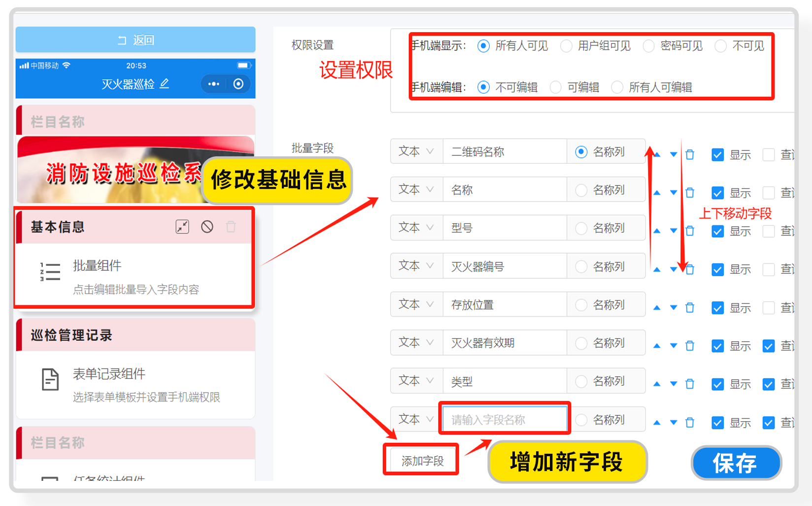This screenshot has height=506, width=812.
Task: Open type dropdown for 灭火器有效期 field
Action: point(416,342)
